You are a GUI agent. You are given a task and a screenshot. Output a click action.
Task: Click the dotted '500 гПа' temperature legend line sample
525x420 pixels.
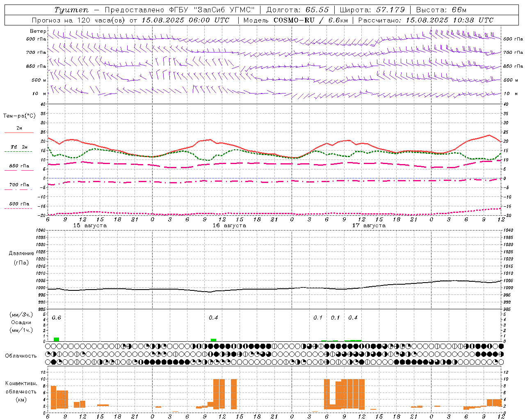pos(18,208)
